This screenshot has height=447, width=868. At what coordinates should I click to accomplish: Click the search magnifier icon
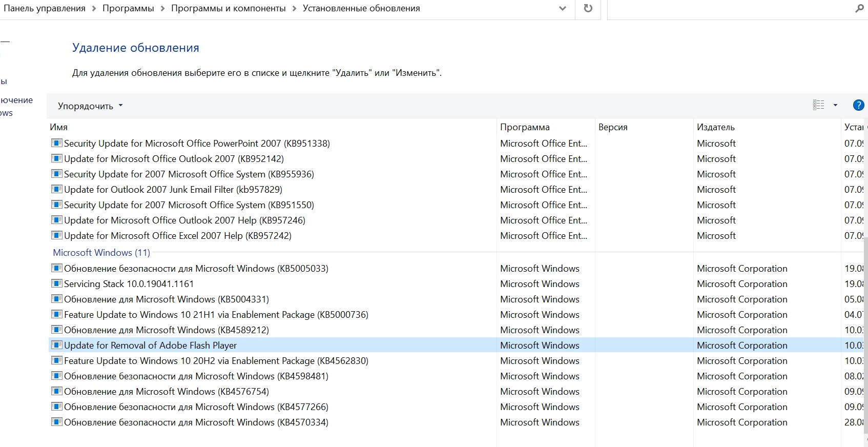[x=859, y=8]
